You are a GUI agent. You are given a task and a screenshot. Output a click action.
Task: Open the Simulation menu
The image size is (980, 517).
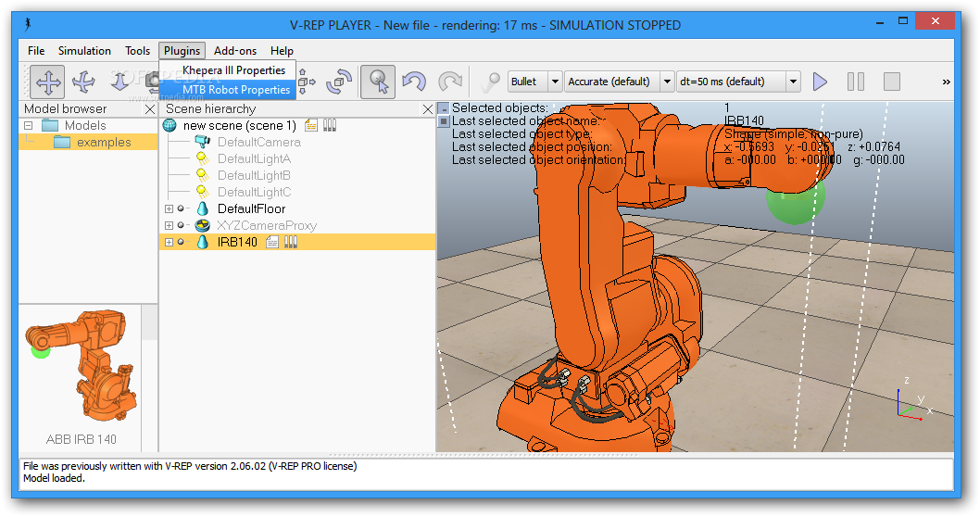point(84,51)
